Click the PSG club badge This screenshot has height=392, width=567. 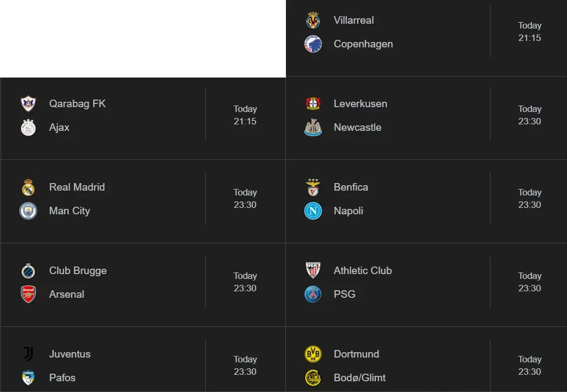(x=313, y=295)
